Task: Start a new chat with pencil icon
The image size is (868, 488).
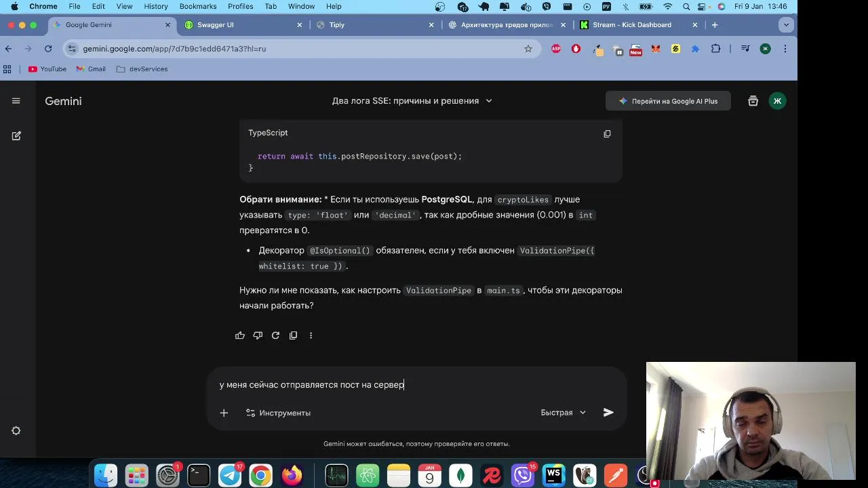Action: coord(16,136)
